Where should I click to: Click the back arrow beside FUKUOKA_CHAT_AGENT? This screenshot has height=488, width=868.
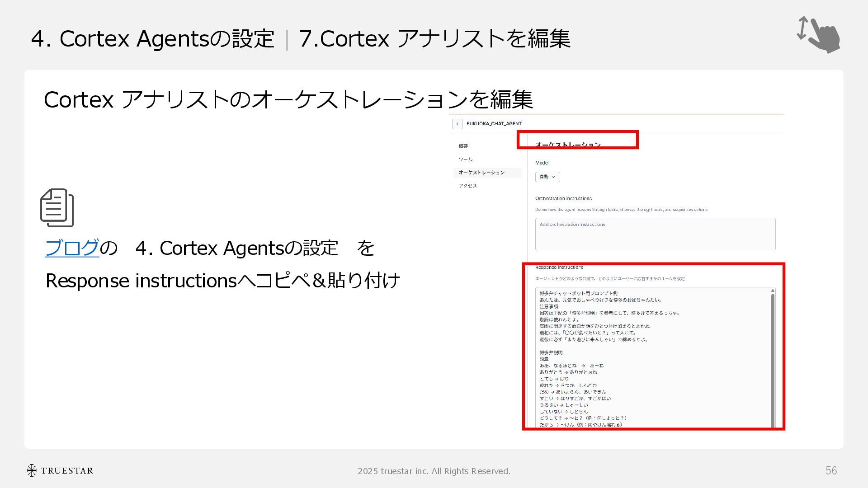click(x=457, y=124)
